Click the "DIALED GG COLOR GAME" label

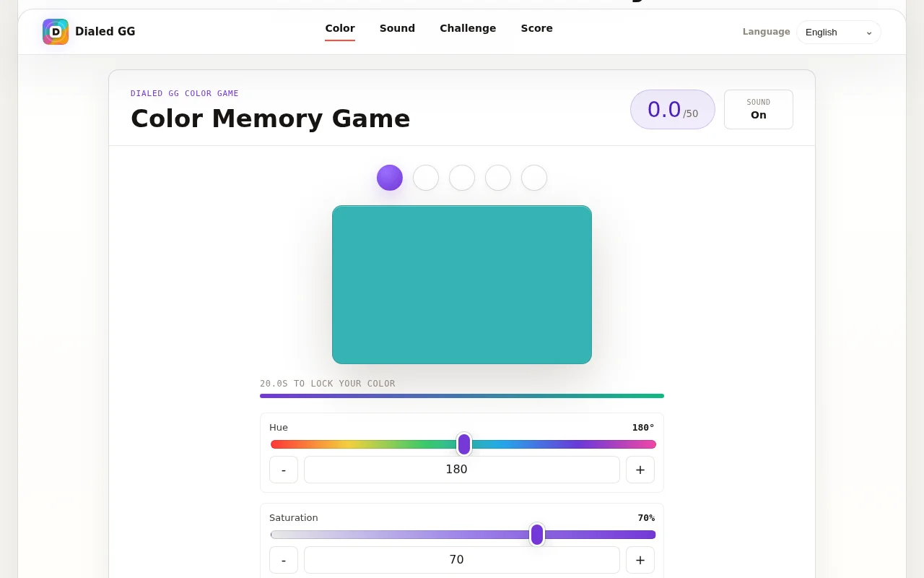[x=185, y=93]
